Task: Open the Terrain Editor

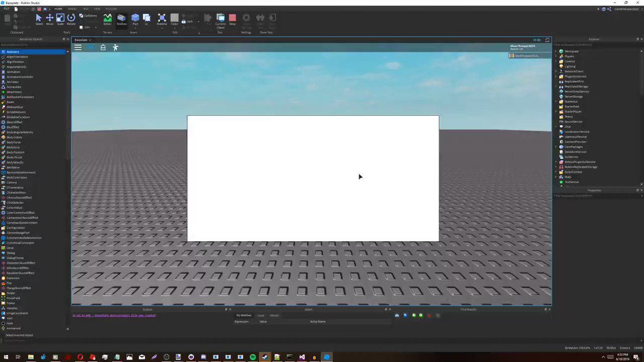Action: [x=107, y=19]
